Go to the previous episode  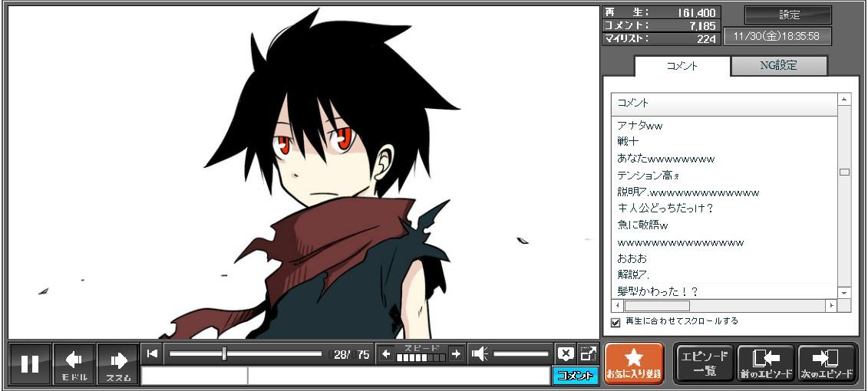765,363
